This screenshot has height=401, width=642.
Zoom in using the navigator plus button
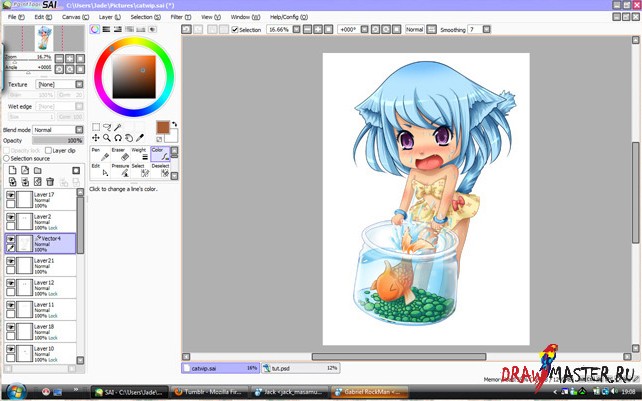click(x=70, y=59)
